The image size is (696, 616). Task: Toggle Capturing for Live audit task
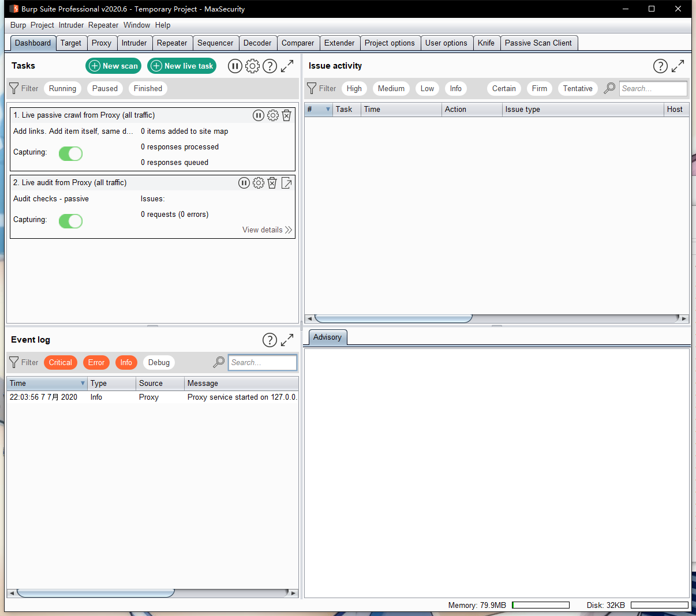71,221
